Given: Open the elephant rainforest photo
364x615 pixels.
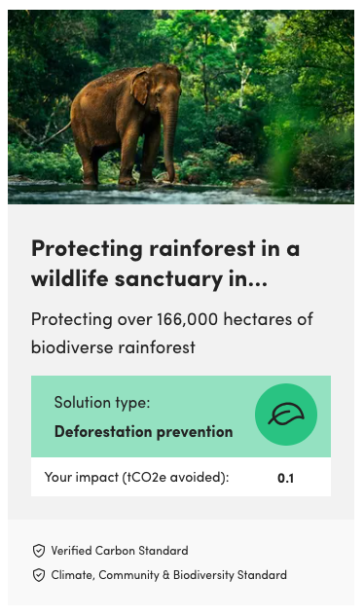Looking at the screenshot, I should coord(181,107).
